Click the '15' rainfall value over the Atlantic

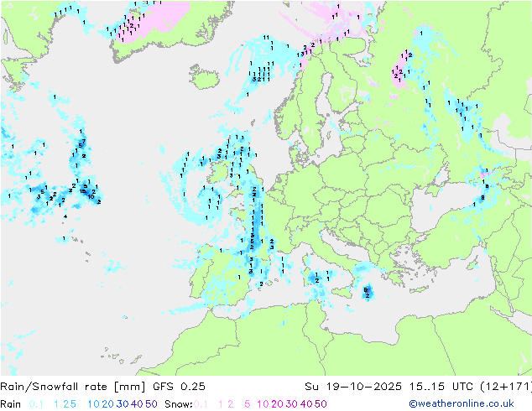coord(82,191)
